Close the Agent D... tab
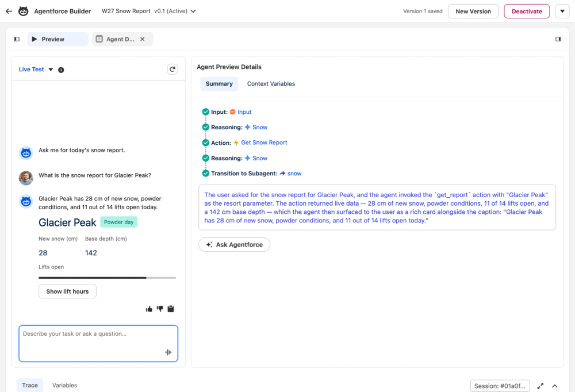 [142, 39]
